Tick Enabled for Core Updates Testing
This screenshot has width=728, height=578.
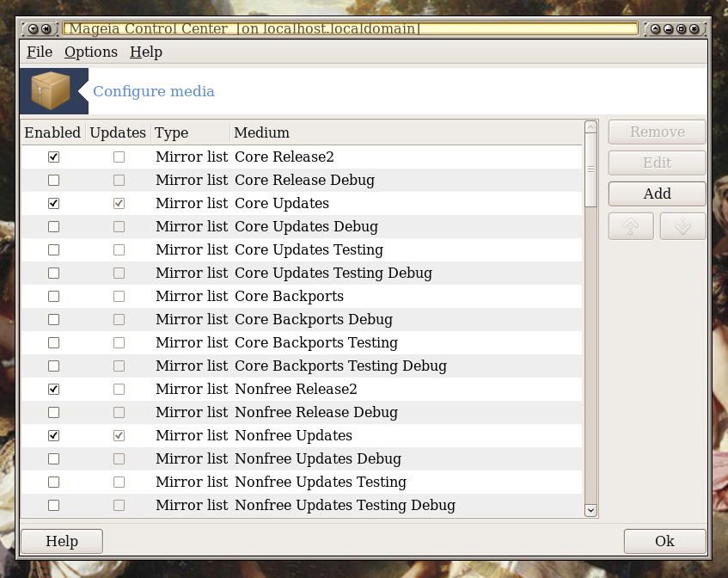(x=54, y=250)
